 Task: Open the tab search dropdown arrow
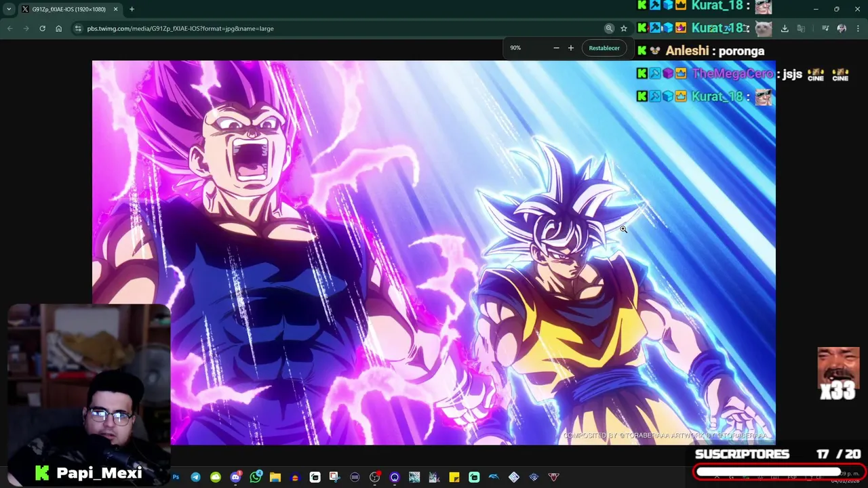(9, 9)
